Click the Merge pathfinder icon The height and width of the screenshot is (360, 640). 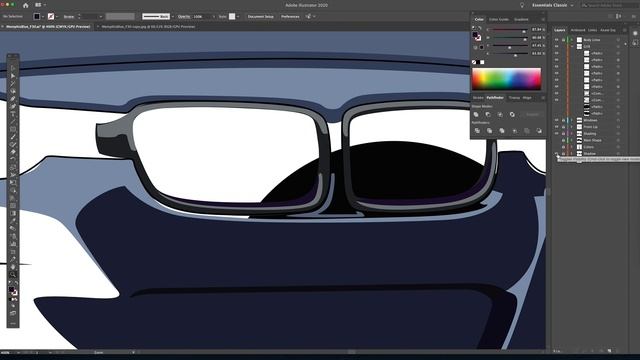pyautogui.click(x=502, y=131)
